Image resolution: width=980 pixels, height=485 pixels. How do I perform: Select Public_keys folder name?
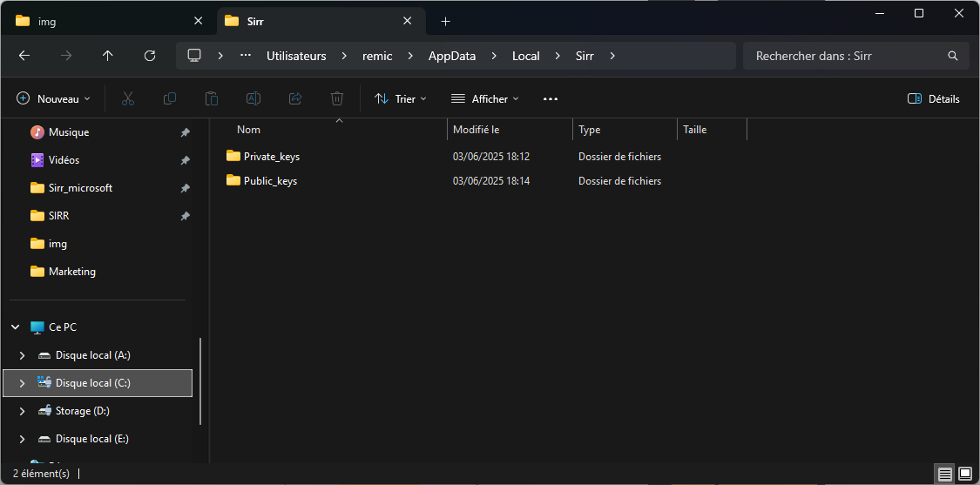(271, 181)
